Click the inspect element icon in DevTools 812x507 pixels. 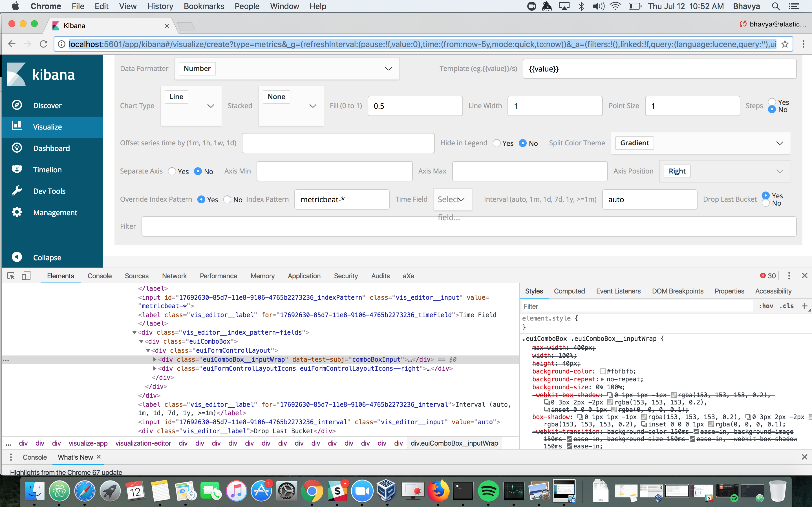11,276
